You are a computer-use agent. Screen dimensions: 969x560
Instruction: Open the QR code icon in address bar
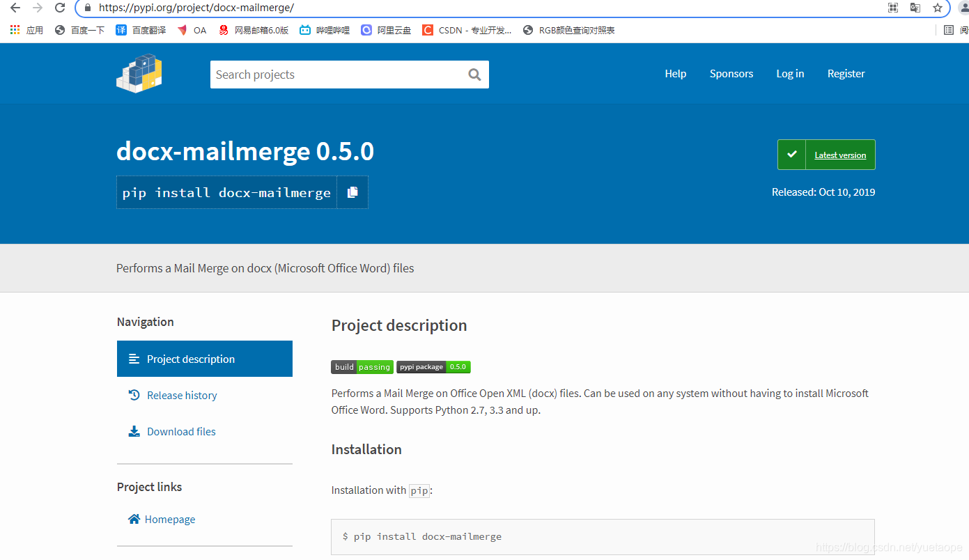[x=893, y=8]
